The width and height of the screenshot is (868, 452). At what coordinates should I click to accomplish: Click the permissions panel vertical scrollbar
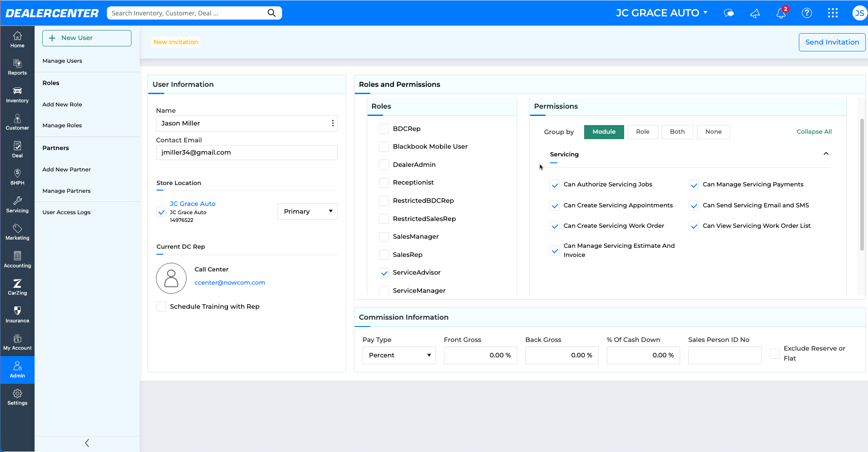point(862,184)
